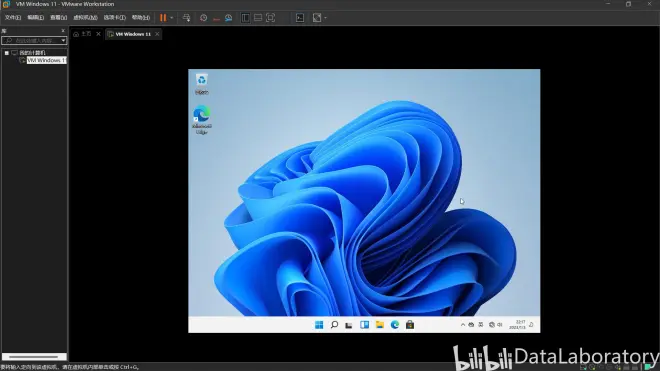Pause the virtual machine with the orange button
Image resolution: width=660 pixels, height=371 pixels.
pos(163,18)
